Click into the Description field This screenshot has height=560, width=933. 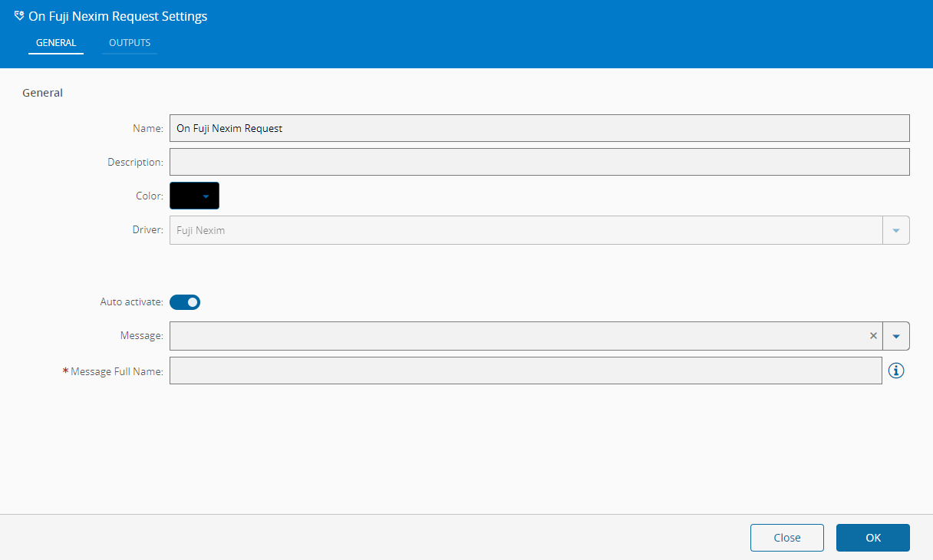[x=539, y=162]
